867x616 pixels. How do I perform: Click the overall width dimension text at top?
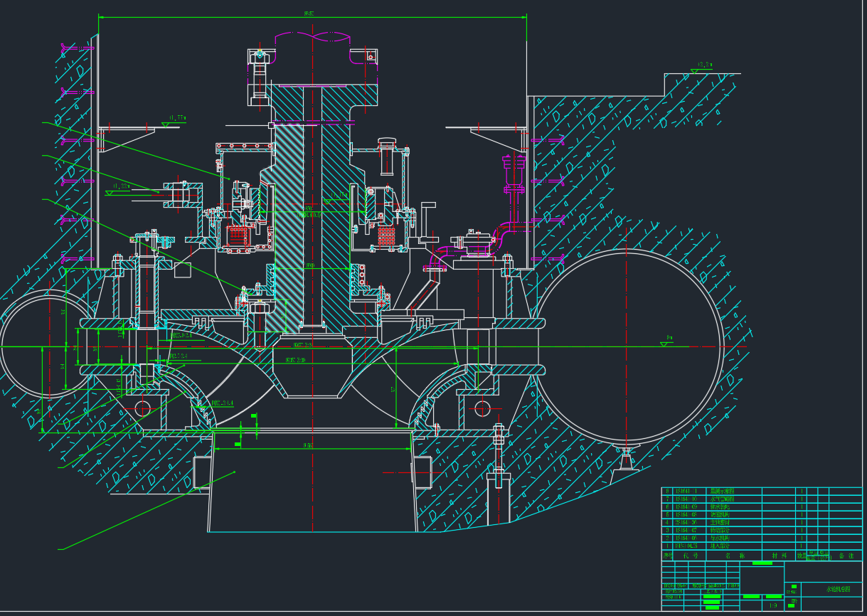[309, 14]
